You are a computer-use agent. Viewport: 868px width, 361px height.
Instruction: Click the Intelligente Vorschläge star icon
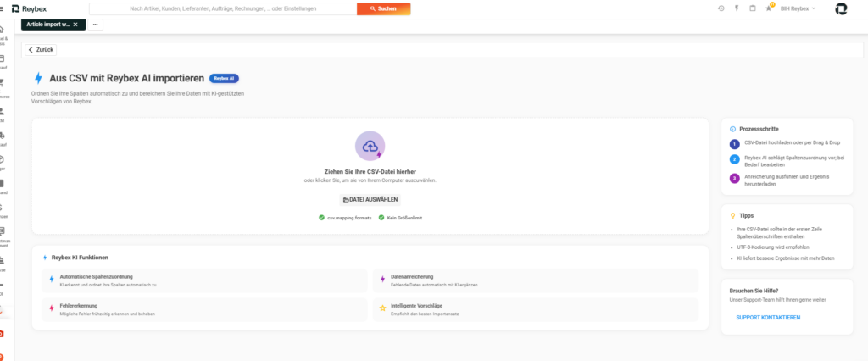click(382, 308)
